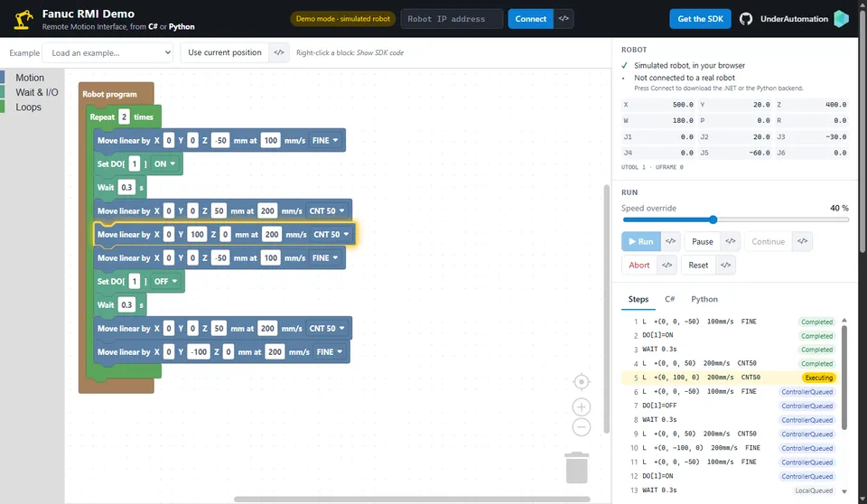The width and height of the screenshot is (867, 504).
Task: Click the workspace horizontal scrollbar
Action: (x=412, y=499)
